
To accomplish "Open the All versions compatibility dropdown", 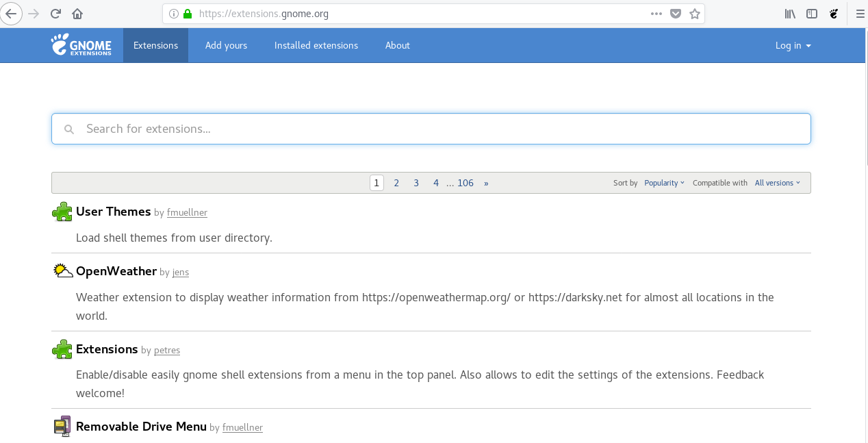I will coord(777,183).
